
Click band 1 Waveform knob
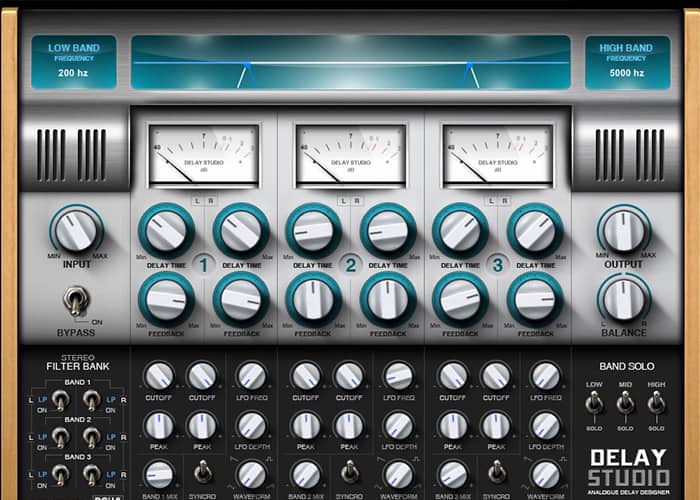point(252,475)
